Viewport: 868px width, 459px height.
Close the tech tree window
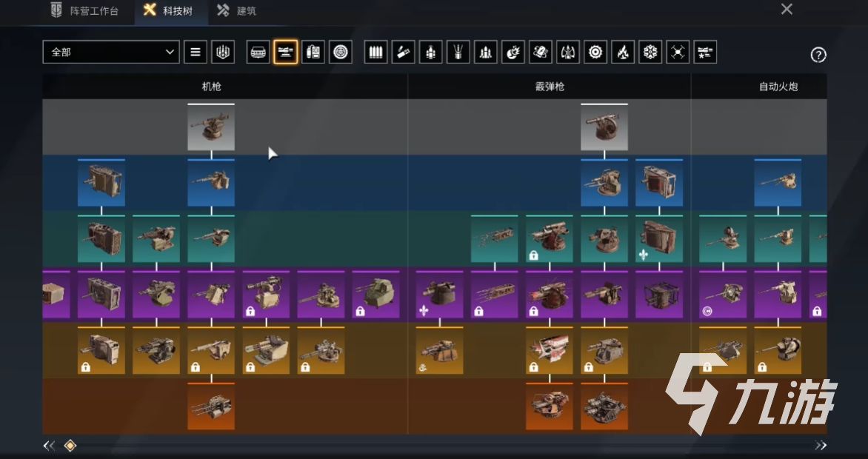tap(787, 9)
